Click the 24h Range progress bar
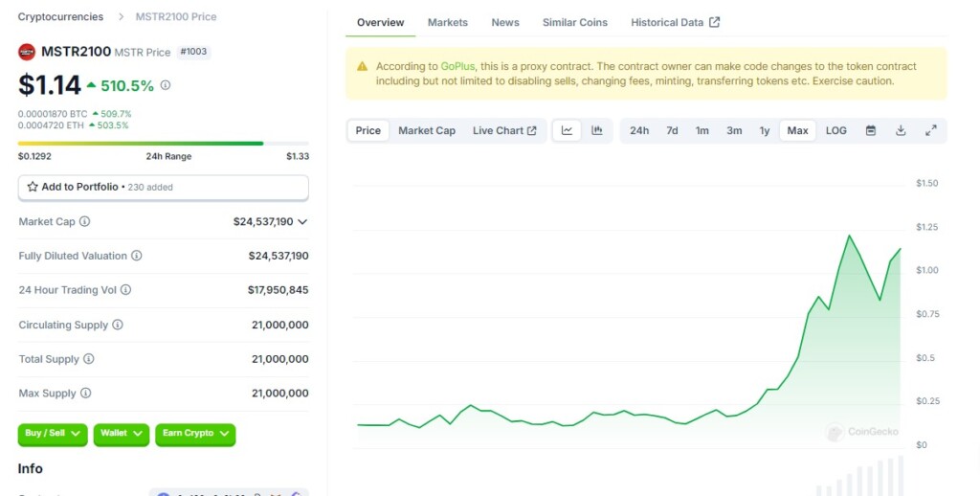980x496 pixels. click(163, 144)
